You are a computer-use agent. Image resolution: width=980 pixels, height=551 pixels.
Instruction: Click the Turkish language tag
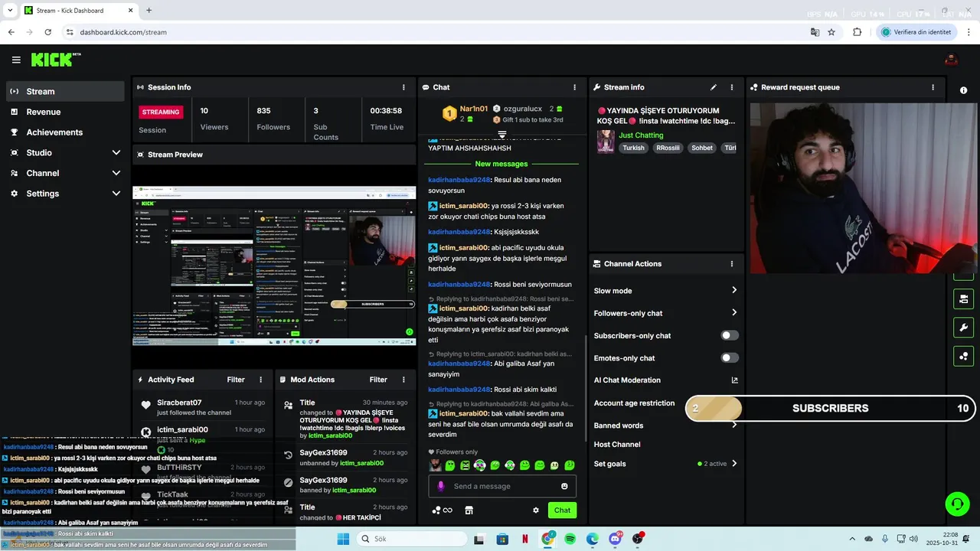633,148
